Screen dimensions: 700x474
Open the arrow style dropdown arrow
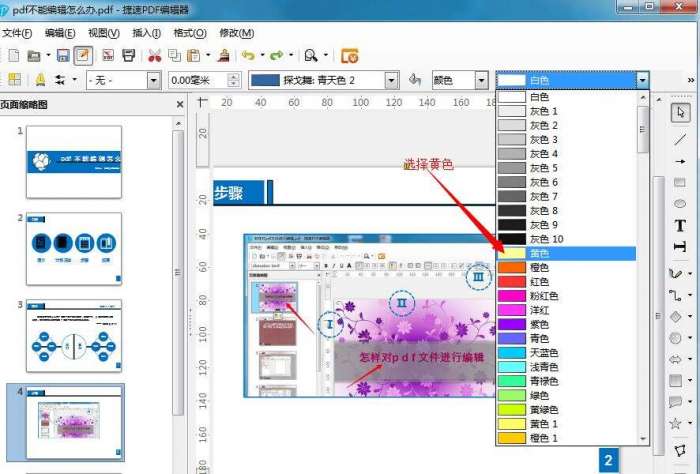tap(74, 80)
